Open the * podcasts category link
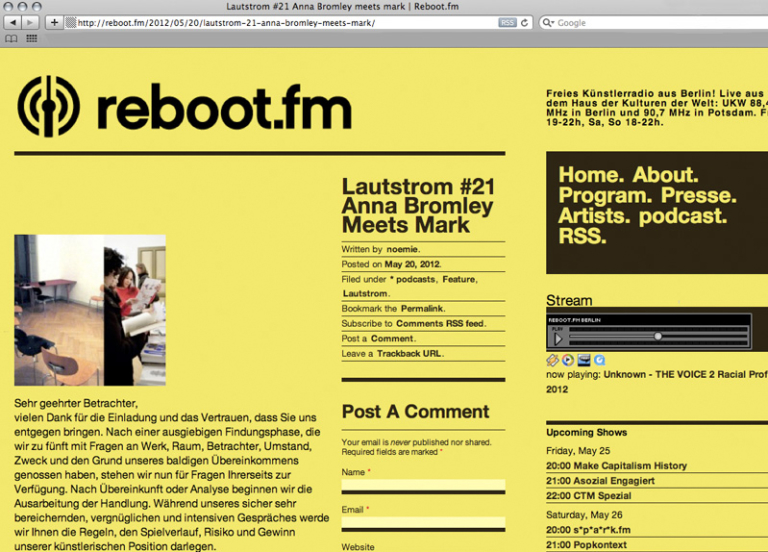The image size is (768, 552). [412, 279]
